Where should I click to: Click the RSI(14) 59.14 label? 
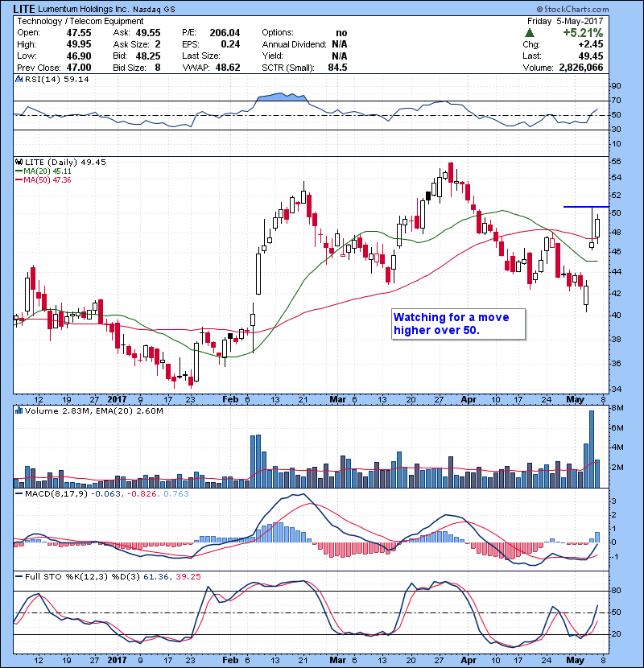pyautogui.click(x=57, y=79)
